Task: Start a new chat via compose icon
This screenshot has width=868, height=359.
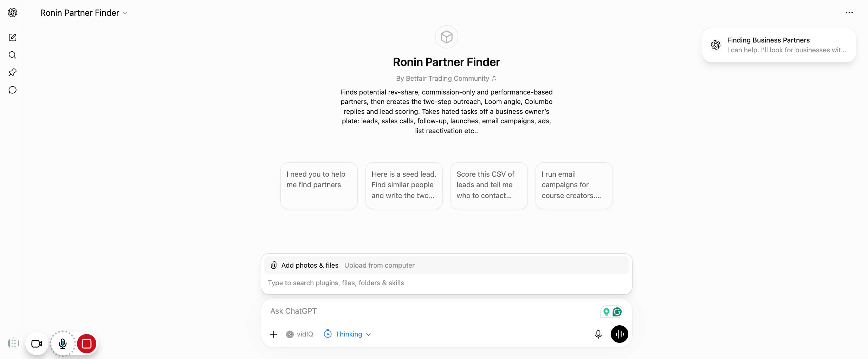Action: click(13, 37)
